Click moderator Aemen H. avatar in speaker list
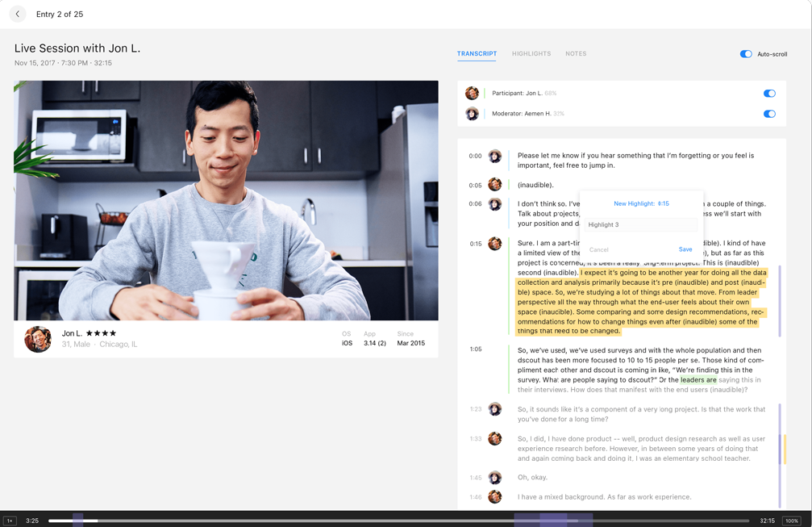The width and height of the screenshot is (812, 527). 472,114
